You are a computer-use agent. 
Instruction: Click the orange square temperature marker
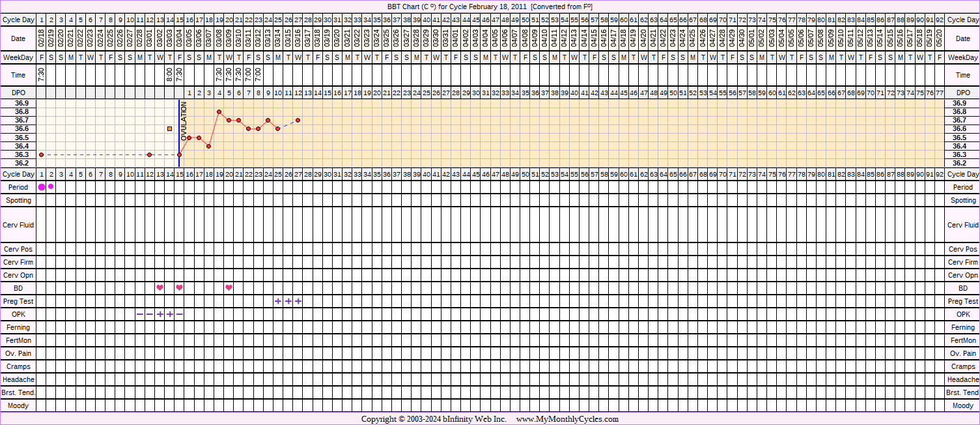coord(170,129)
